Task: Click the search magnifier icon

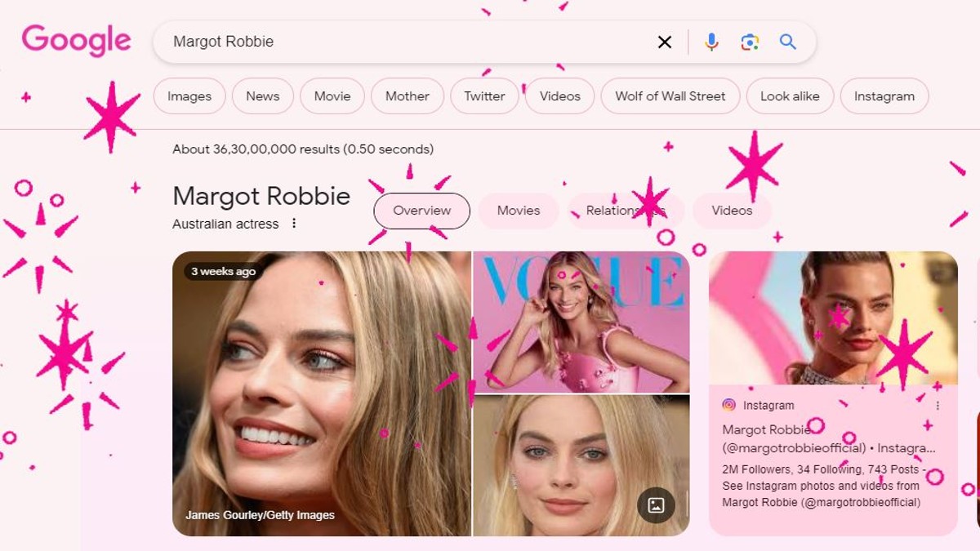Action: (787, 42)
